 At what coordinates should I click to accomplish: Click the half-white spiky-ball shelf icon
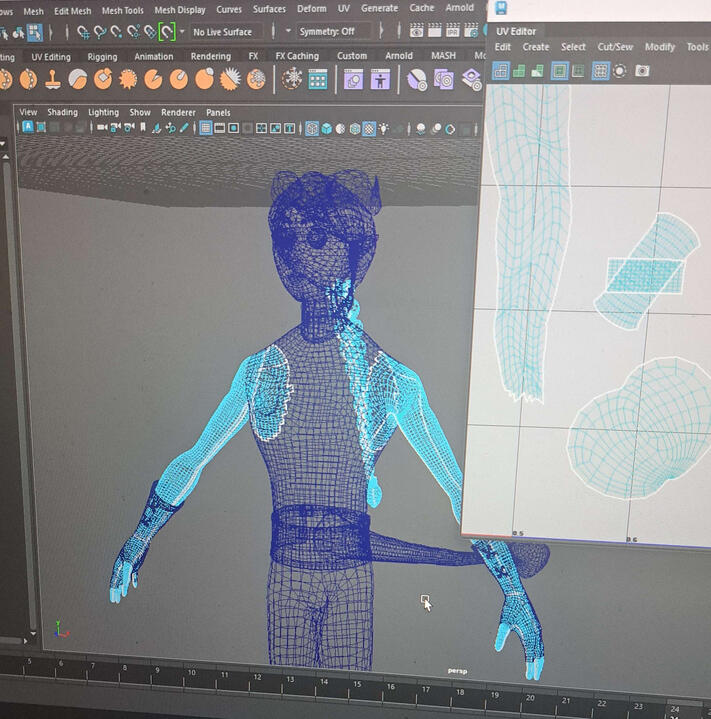[230, 79]
